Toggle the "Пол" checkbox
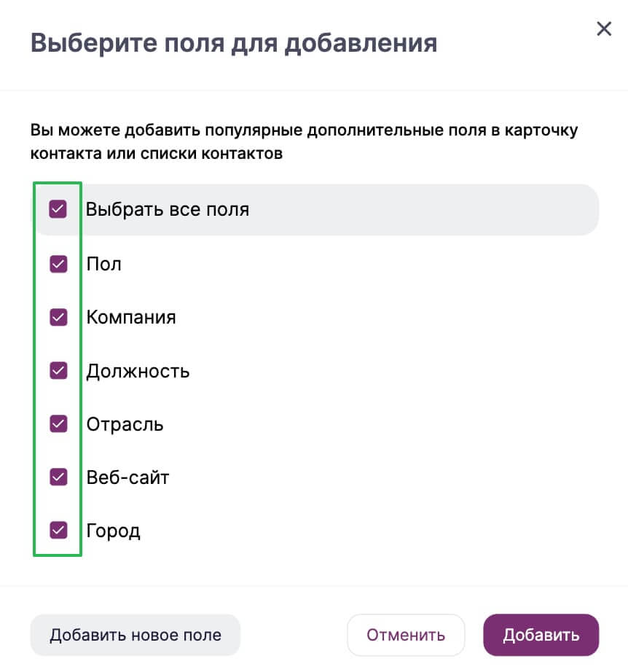This screenshot has height=672, width=628. (58, 264)
